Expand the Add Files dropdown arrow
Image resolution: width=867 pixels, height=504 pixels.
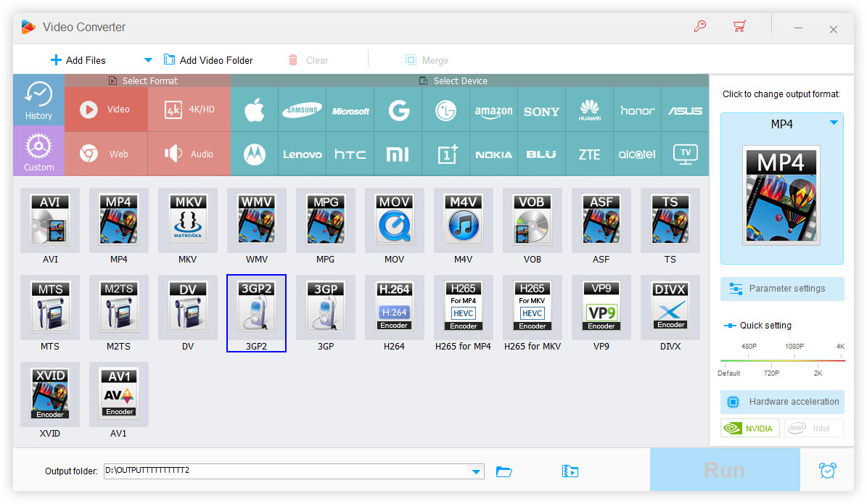click(148, 60)
